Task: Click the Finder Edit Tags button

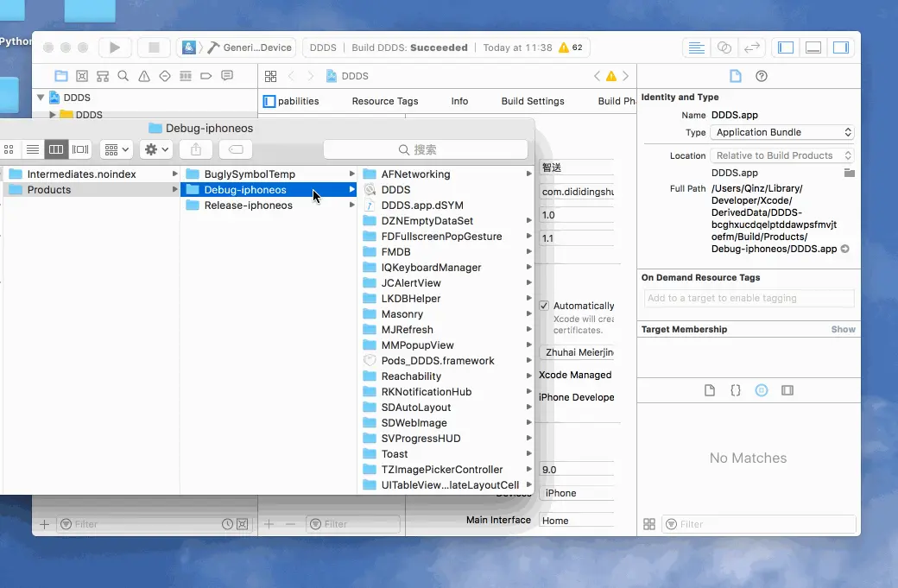Action: 236,149
